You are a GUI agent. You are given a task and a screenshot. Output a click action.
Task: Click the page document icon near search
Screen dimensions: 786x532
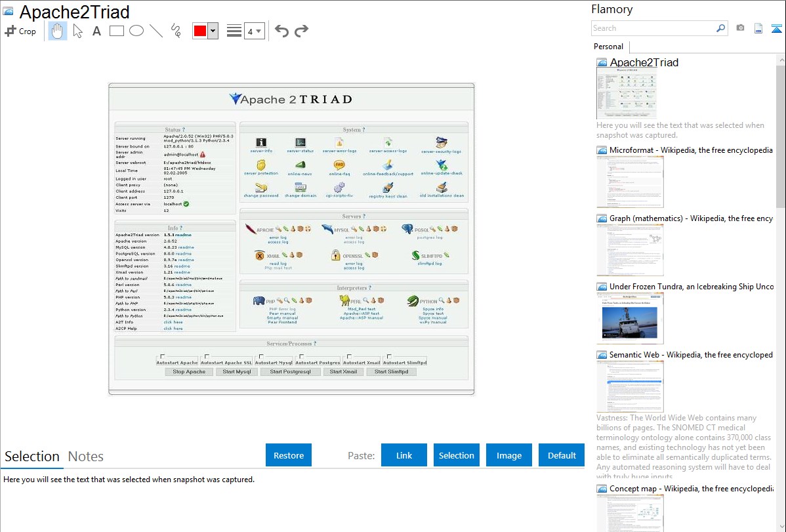pyautogui.click(x=758, y=28)
